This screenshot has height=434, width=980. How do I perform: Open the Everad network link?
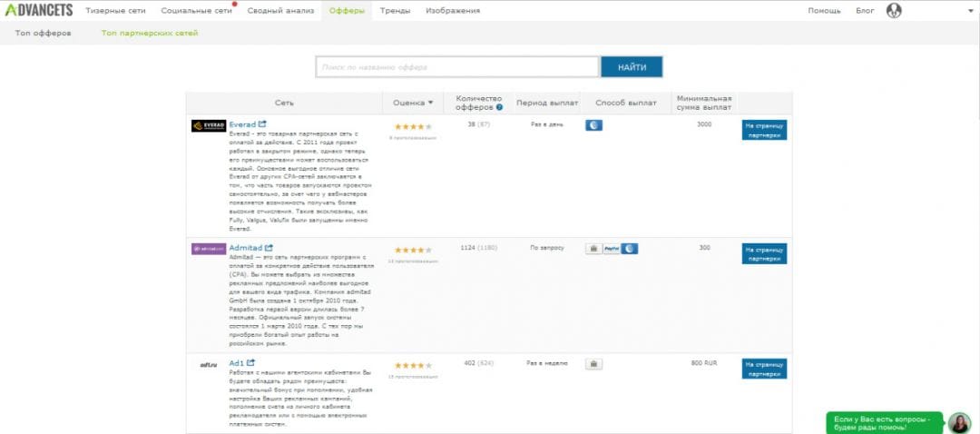point(242,124)
